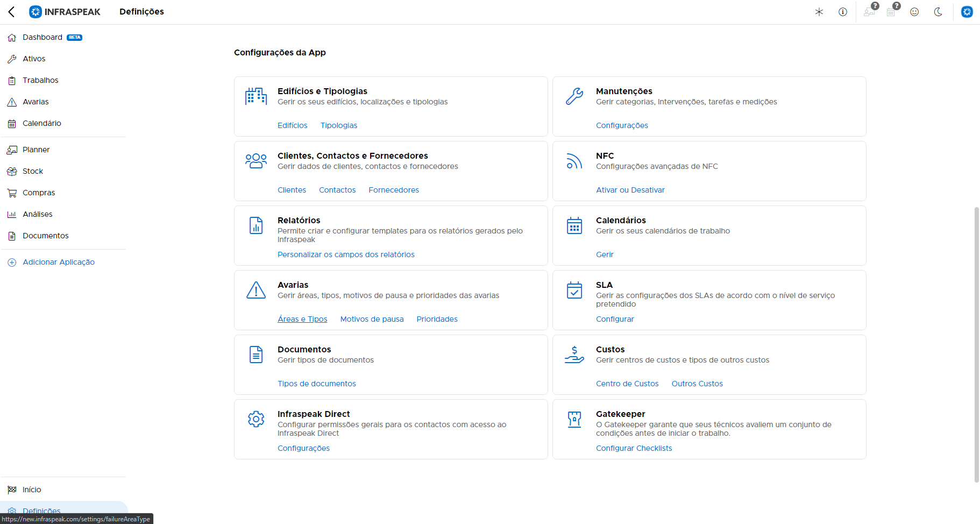Open the smiley face feedback icon

(x=914, y=12)
